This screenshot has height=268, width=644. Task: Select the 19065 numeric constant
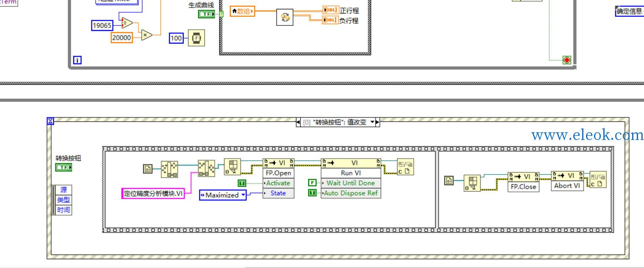[x=102, y=25]
